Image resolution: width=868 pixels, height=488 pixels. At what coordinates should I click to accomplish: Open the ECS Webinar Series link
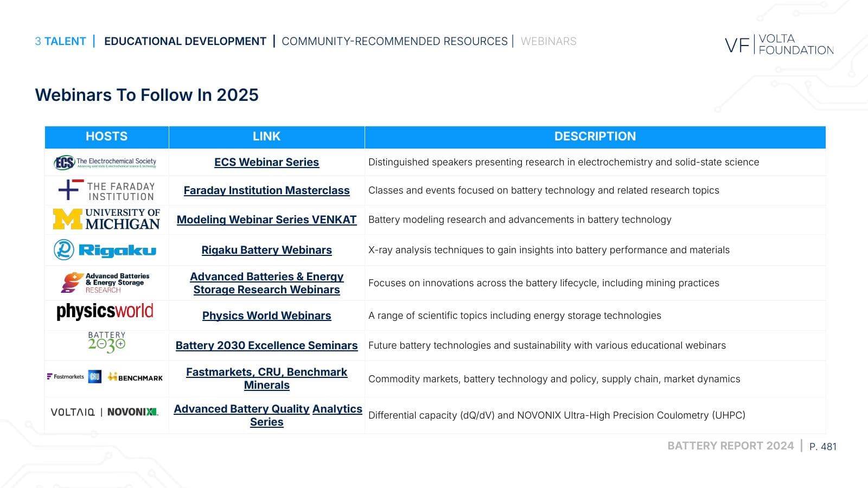[x=266, y=162]
